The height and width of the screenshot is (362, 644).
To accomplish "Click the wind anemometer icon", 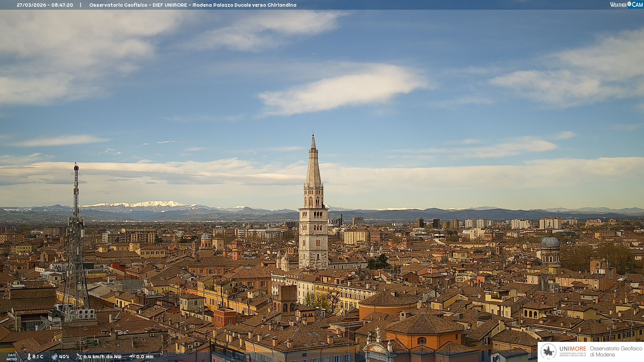I will (79, 357).
